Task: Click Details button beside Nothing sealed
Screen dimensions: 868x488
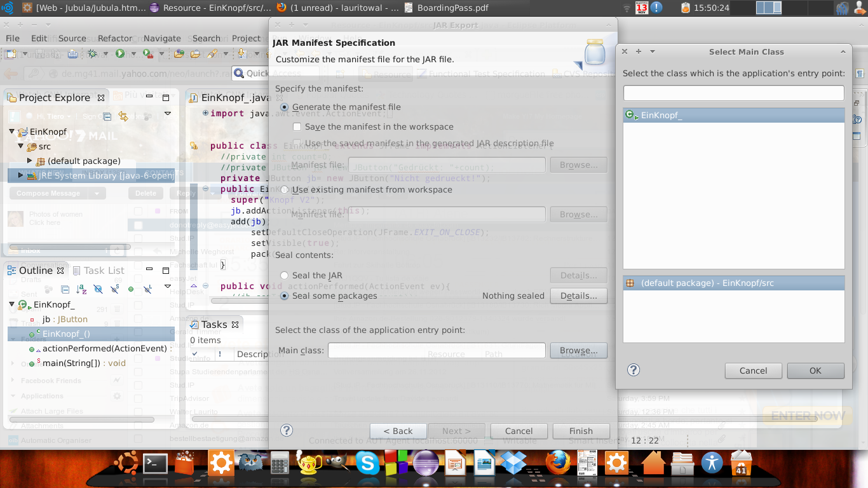Action: click(578, 295)
